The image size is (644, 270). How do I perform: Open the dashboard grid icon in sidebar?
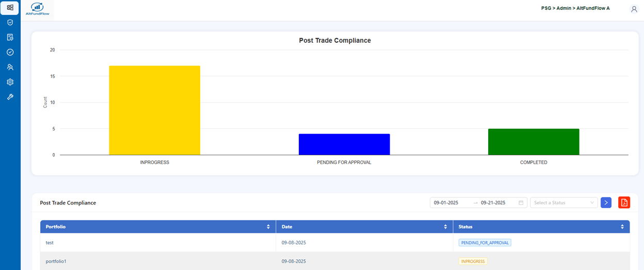point(10,8)
